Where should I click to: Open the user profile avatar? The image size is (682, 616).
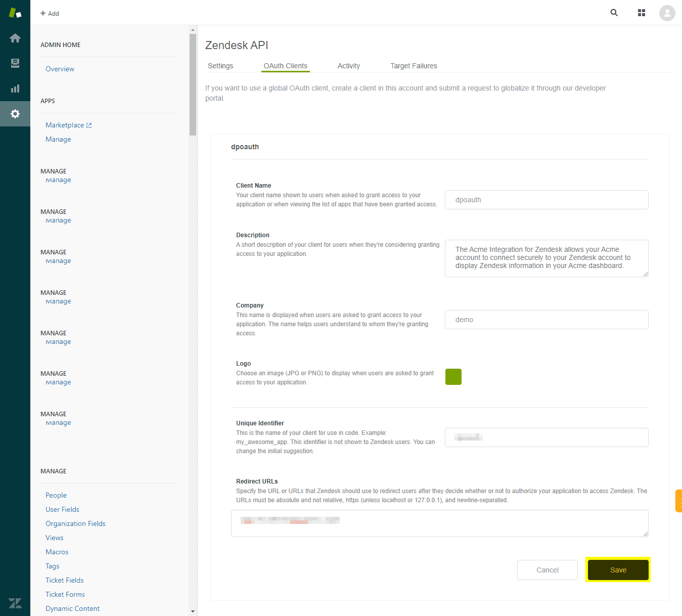coord(667,13)
